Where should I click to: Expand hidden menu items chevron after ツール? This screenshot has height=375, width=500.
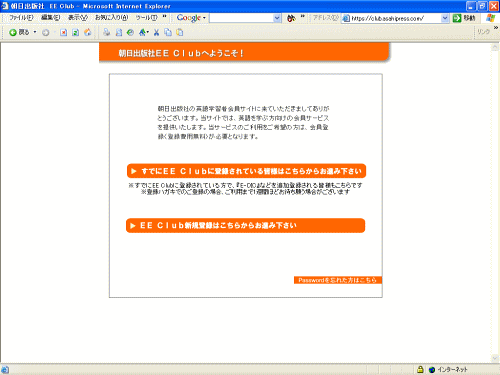click(x=164, y=16)
